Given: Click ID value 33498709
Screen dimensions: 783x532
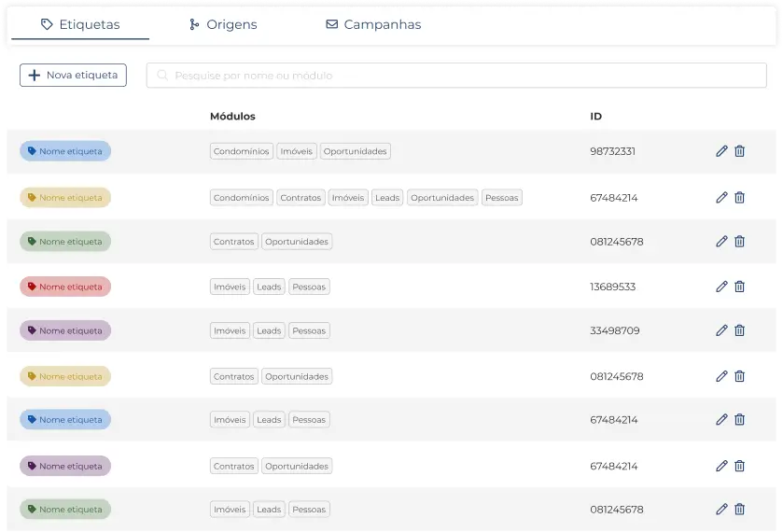Looking at the screenshot, I should (615, 330).
